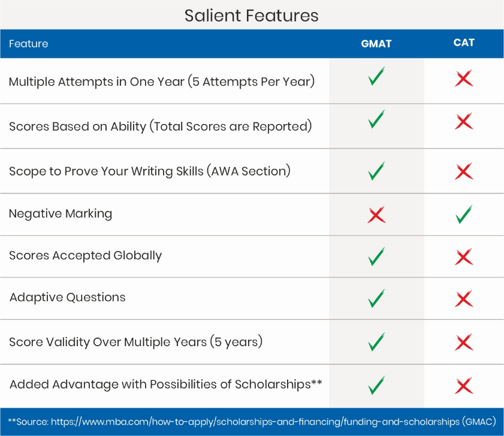Viewport: 504px width, 436px height.
Task: Click GMAT checkmark for Score Validity row
Action: point(376,341)
